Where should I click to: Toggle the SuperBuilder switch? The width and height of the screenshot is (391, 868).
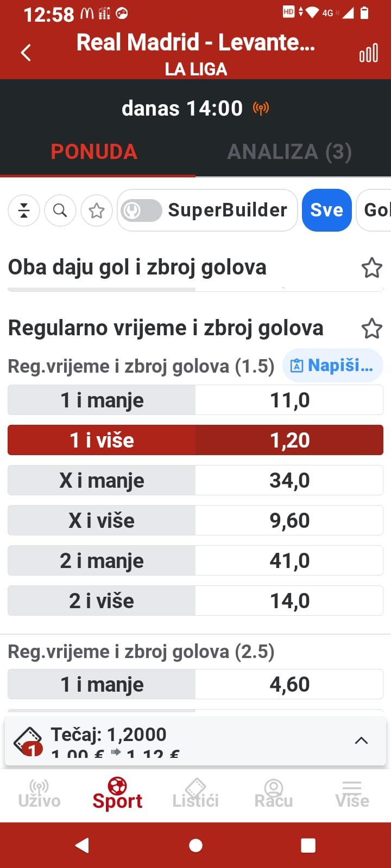coord(141,210)
